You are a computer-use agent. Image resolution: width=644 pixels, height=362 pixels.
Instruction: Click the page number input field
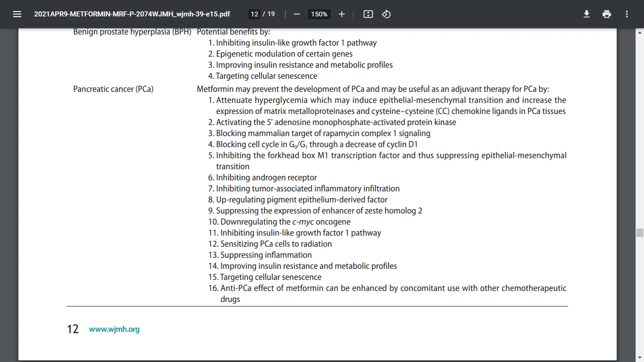[x=254, y=14]
